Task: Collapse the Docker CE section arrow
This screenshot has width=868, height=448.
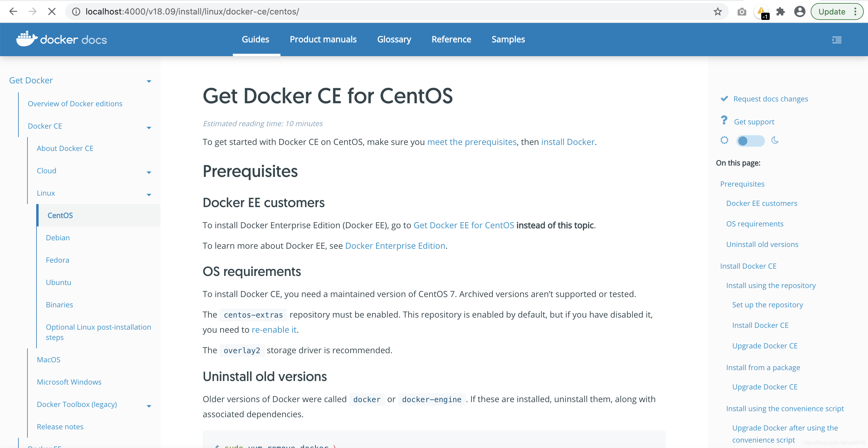Action: point(149,127)
